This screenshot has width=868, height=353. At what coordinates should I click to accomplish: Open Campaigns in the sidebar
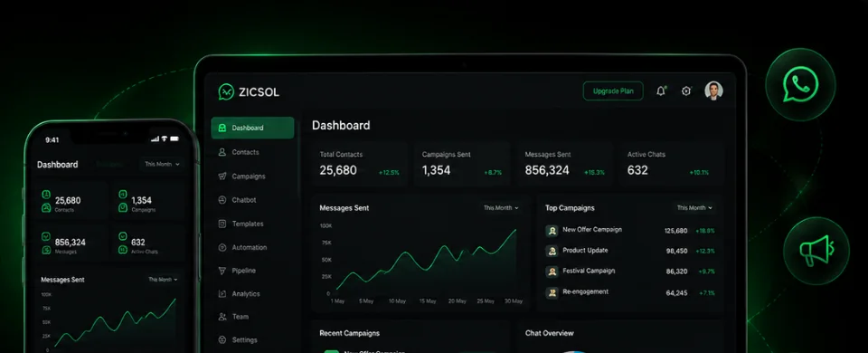coord(252,176)
